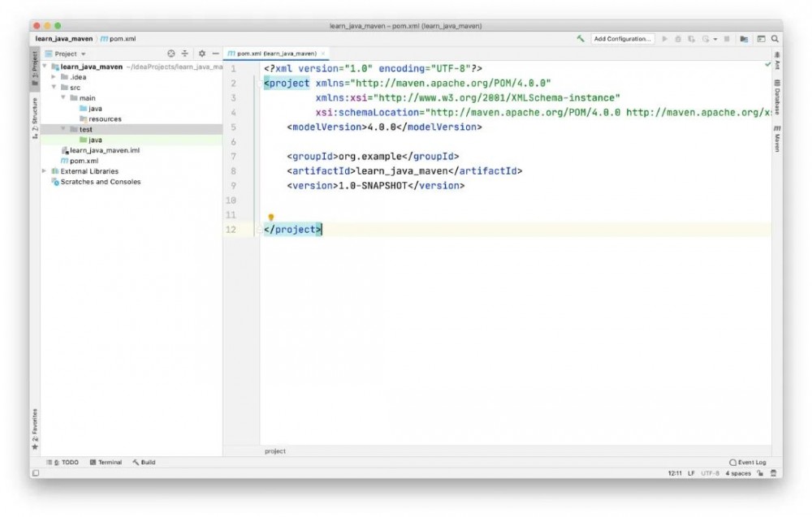Click the 4 spaces indent setting
This screenshot has width=812, height=517.
[x=738, y=473]
